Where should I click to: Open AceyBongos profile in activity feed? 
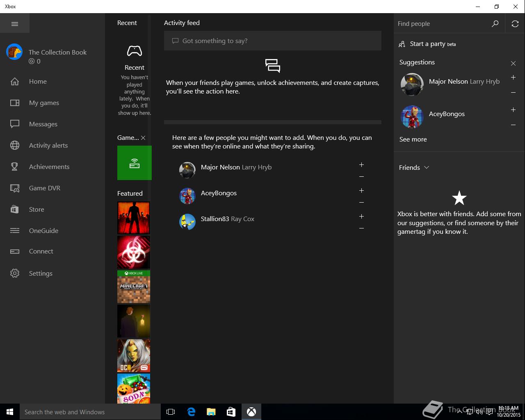[187, 196]
